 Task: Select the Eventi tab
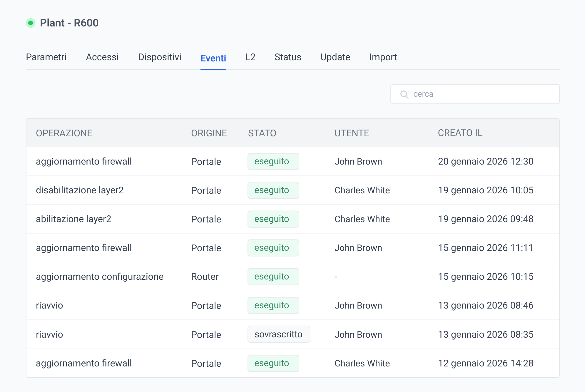213,58
